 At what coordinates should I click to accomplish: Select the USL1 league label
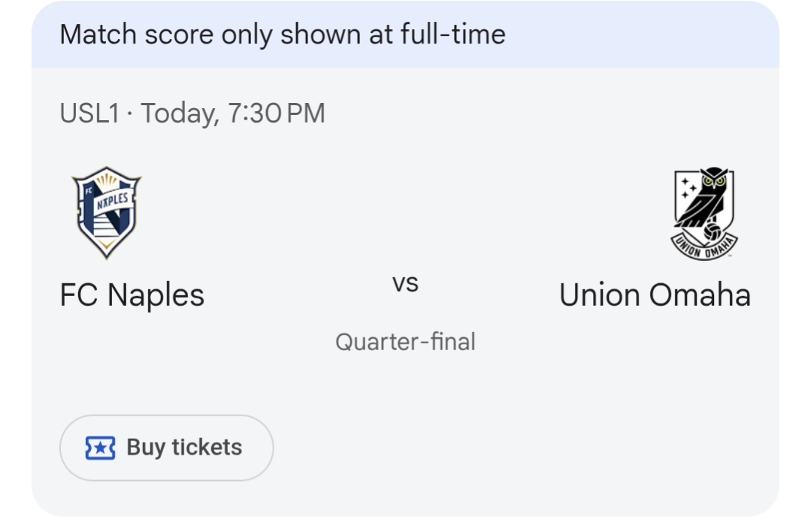[89, 113]
